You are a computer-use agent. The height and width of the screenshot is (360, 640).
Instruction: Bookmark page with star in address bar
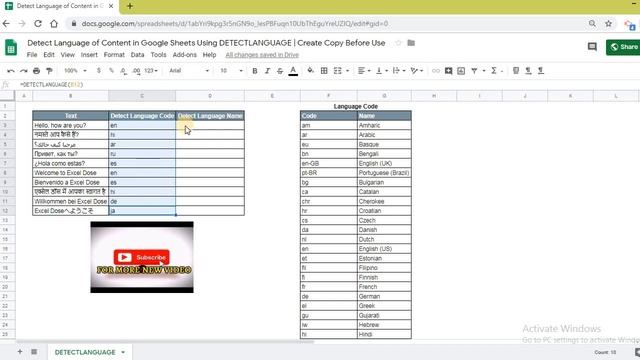pos(608,24)
